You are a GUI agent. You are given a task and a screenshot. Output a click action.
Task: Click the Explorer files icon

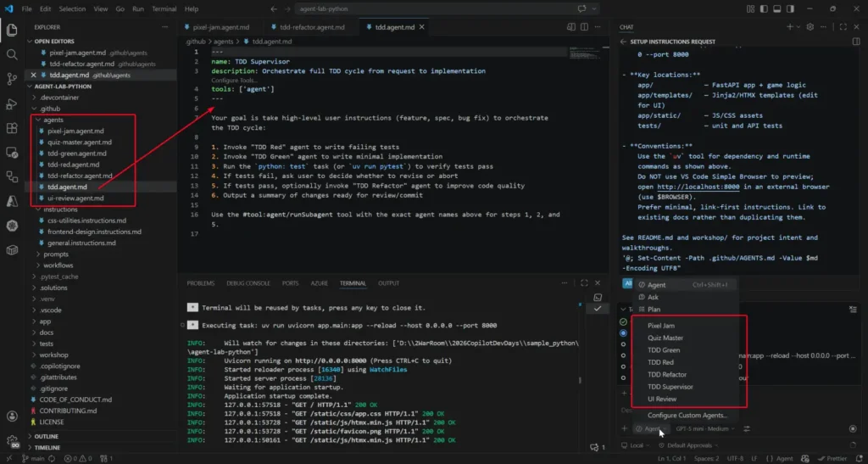click(12, 30)
